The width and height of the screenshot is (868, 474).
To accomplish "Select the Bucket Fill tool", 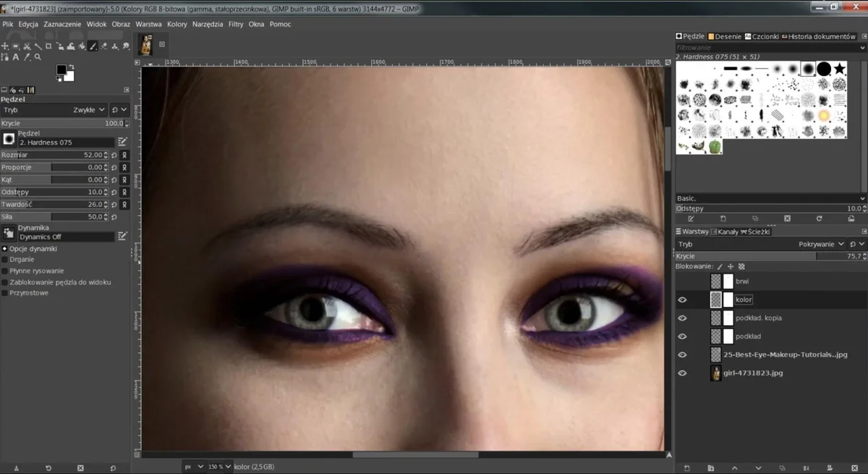I will click(82, 46).
